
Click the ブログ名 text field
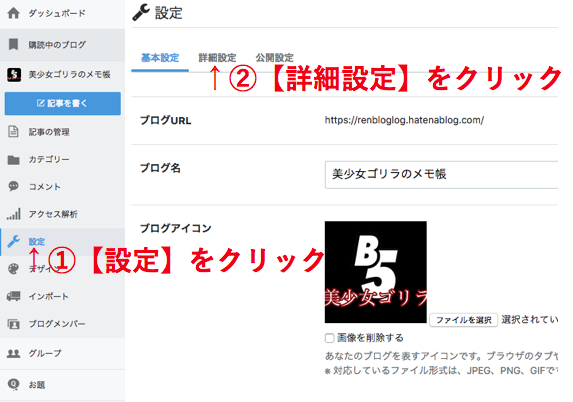point(441,175)
